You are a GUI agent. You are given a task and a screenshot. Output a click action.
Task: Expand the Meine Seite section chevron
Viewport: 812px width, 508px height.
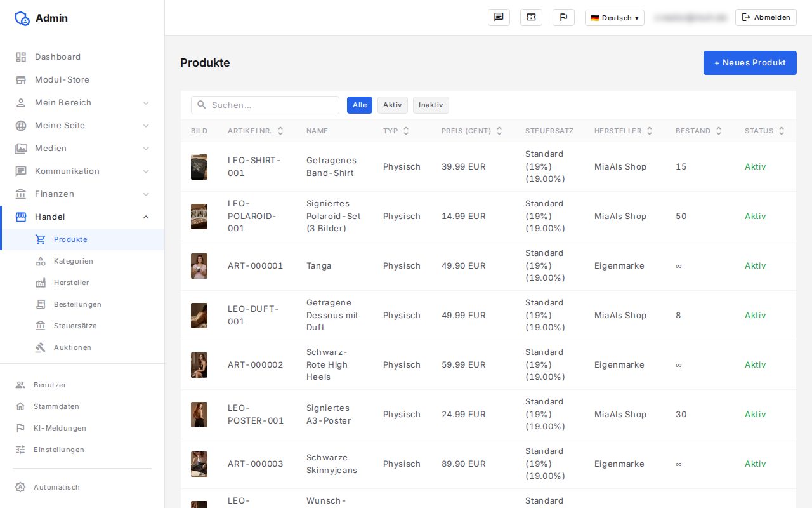point(146,126)
